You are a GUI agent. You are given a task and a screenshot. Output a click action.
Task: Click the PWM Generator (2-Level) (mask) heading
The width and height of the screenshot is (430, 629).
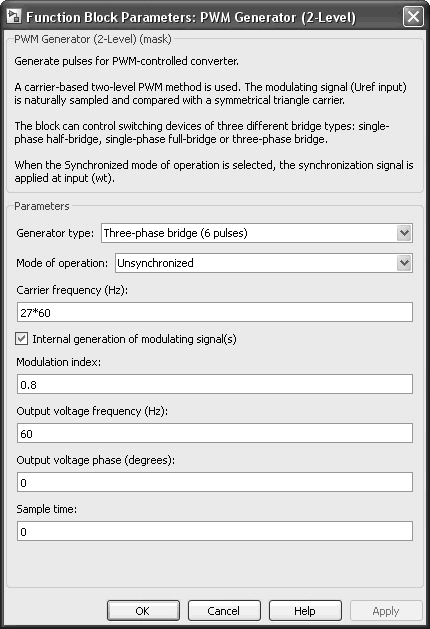[x=93, y=39]
